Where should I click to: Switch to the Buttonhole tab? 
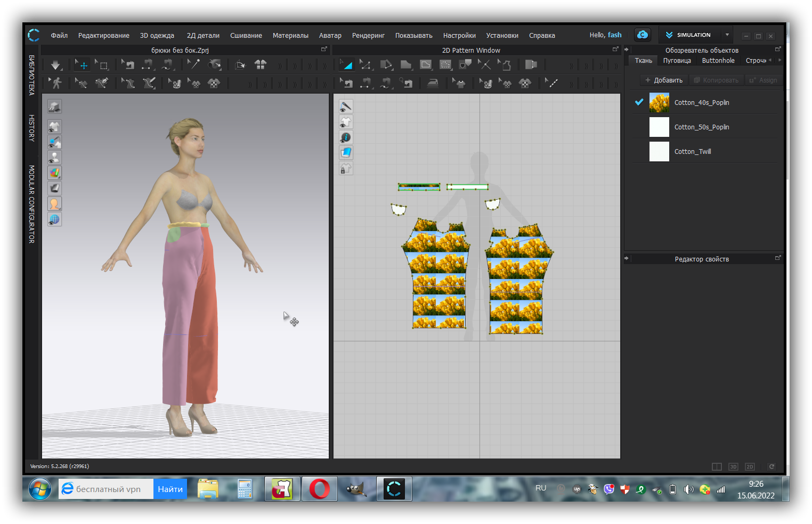[718, 61]
